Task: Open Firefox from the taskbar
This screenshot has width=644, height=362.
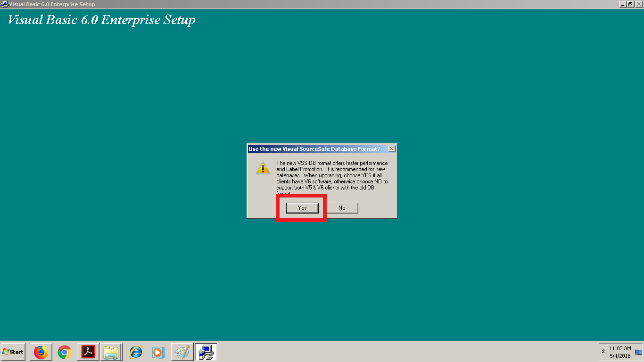Action: point(41,352)
